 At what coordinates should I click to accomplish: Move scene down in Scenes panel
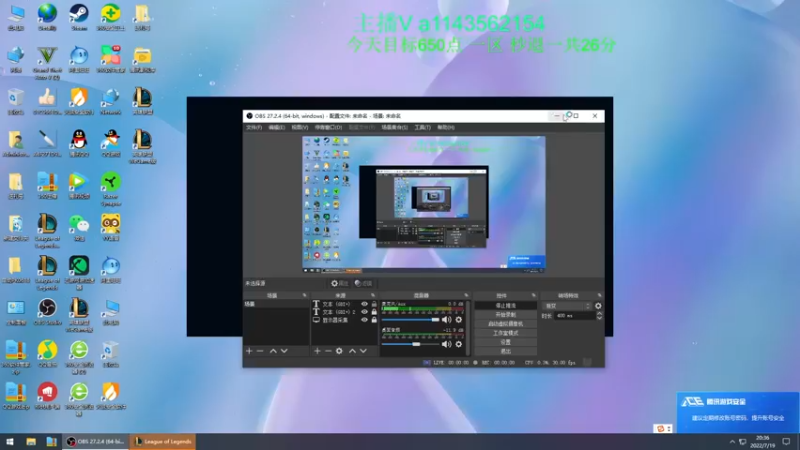[x=284, y=351]
